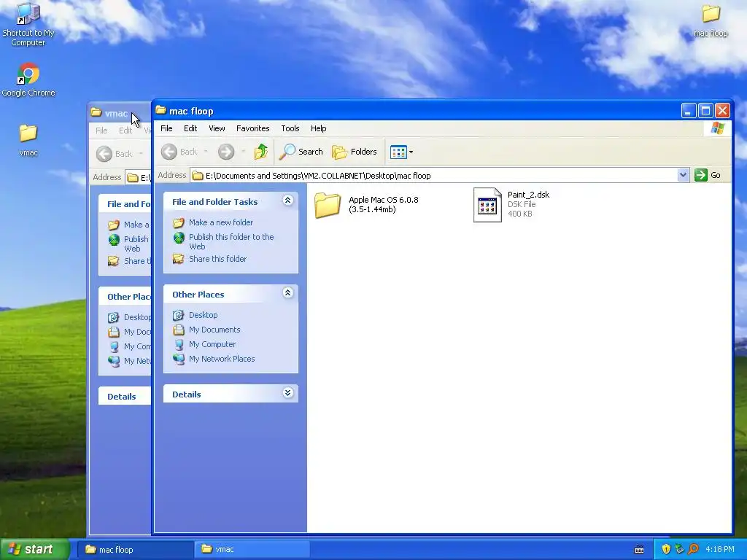
Task: Open My Documents in mac floop sidebar
Action: (x=214, y=330)
